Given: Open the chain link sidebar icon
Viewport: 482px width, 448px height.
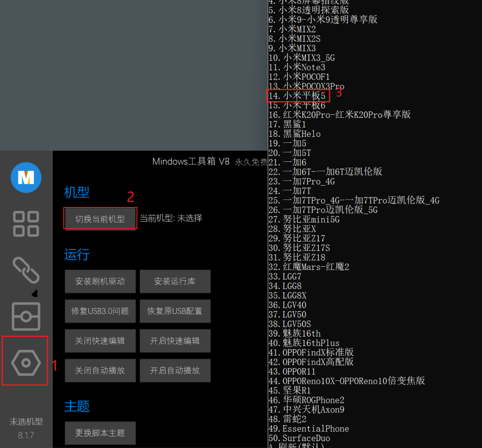Looking at the screenshot, I should [x=26, y=270].
